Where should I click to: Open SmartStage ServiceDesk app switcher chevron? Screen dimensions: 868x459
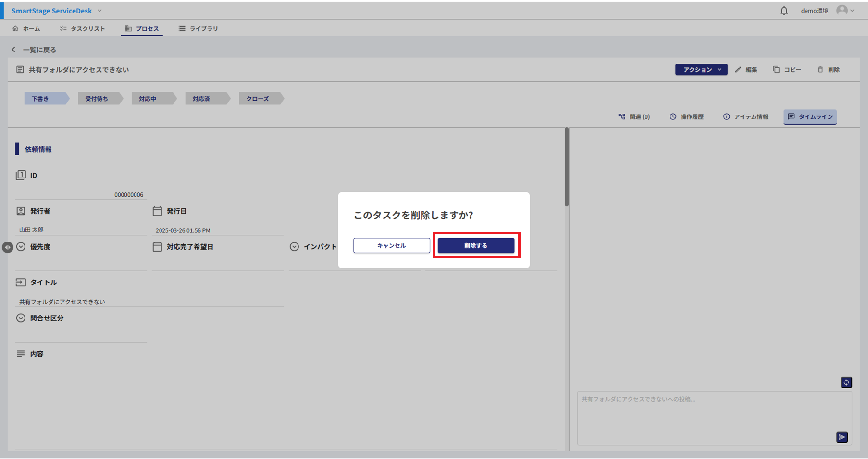pyautogui.click(x=99, y=11)
